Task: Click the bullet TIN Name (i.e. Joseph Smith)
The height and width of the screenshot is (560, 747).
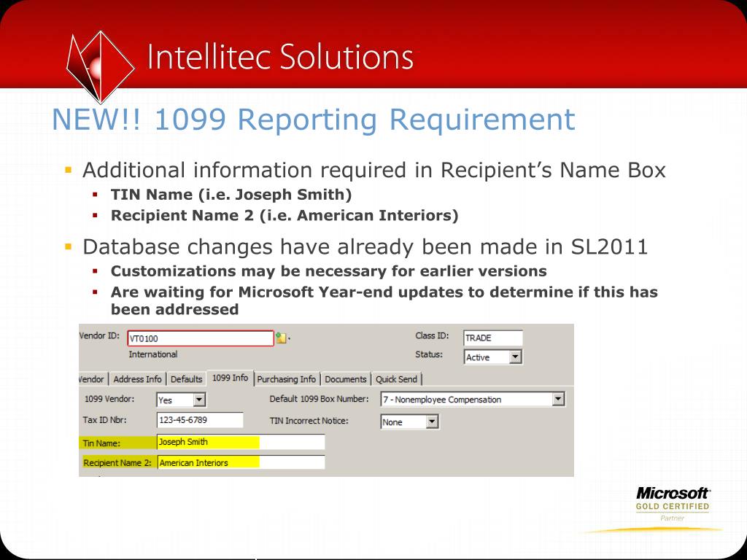Action: (231, 194)
